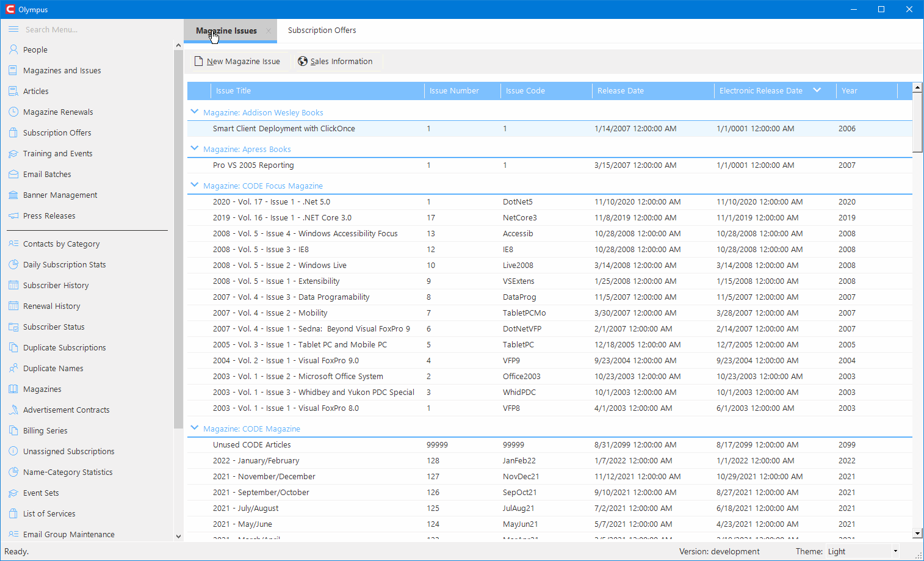The width and height of the screenshot is (924, 561).
Task: Select the Windows Accessibility Focus issue row
Action: tap(549, 233)
